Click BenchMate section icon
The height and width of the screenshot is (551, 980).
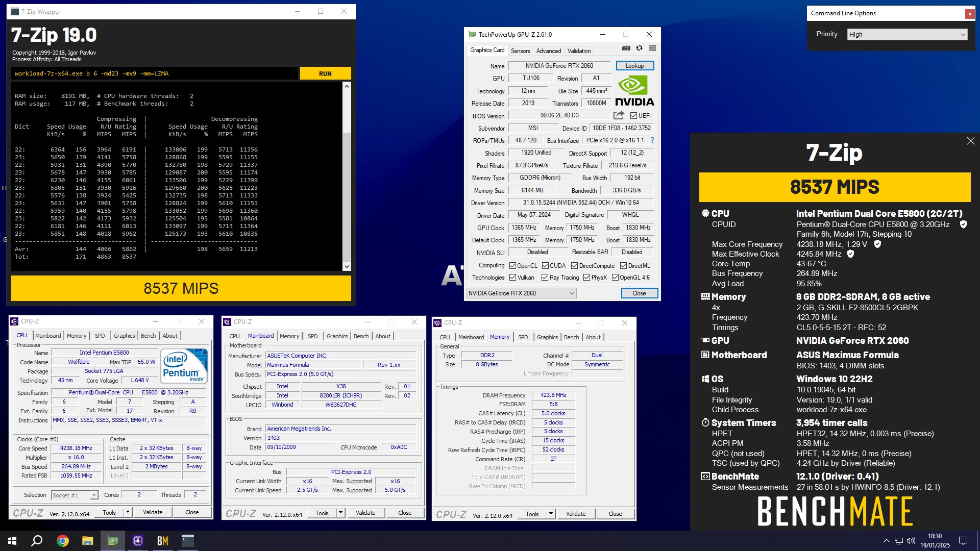(705, 476)
